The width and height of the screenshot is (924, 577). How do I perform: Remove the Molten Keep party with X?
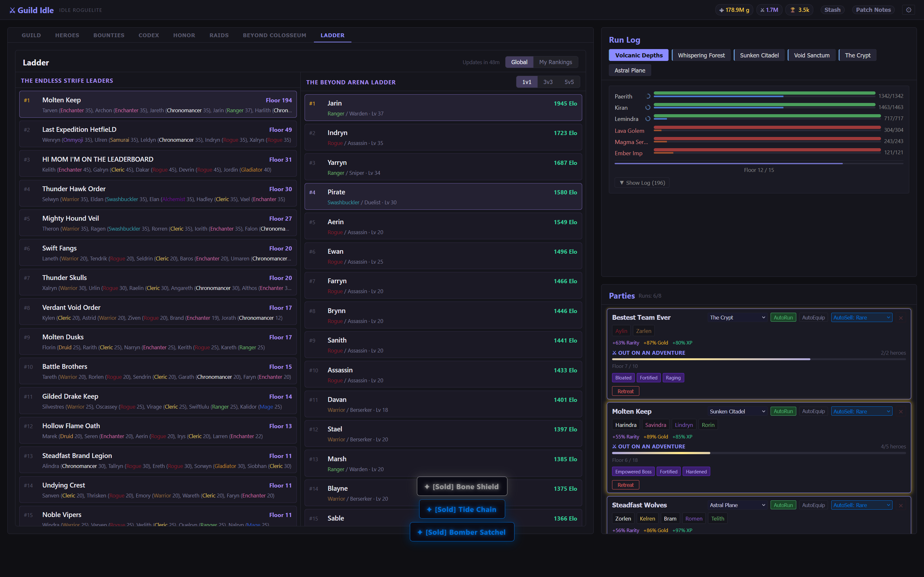[x=901, y=412]
